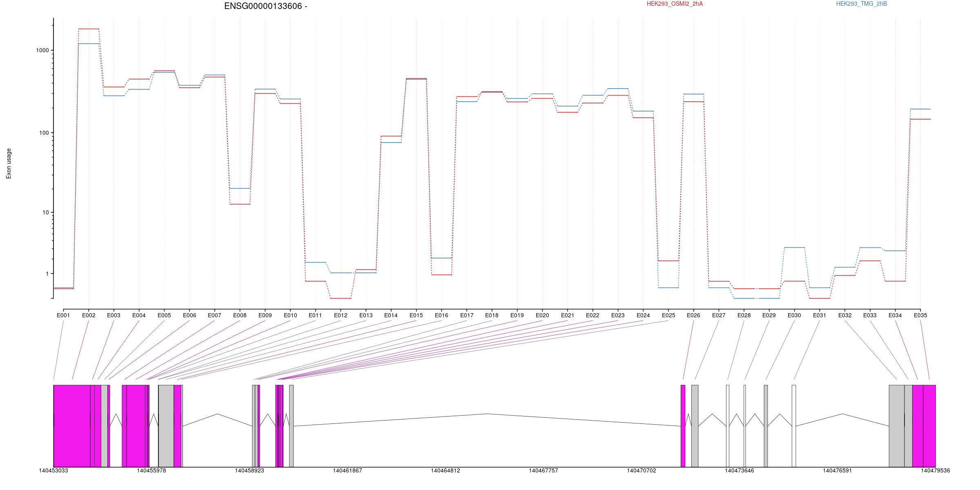This screenshot has height=490, width=980.
Task: Click the y-axis tick label 100
Action: (x=44, y=133)
